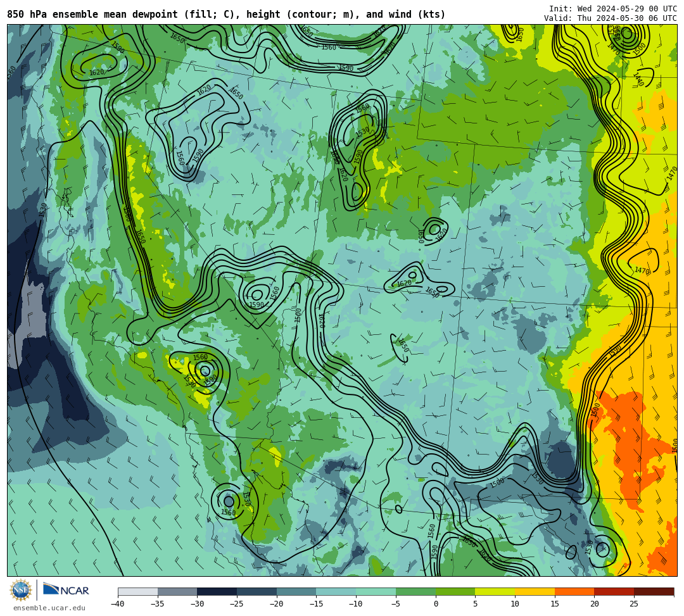Click the "−30" colorbar tick label
The width and height of the screenshot is (684, 616).
click(197, 604)
